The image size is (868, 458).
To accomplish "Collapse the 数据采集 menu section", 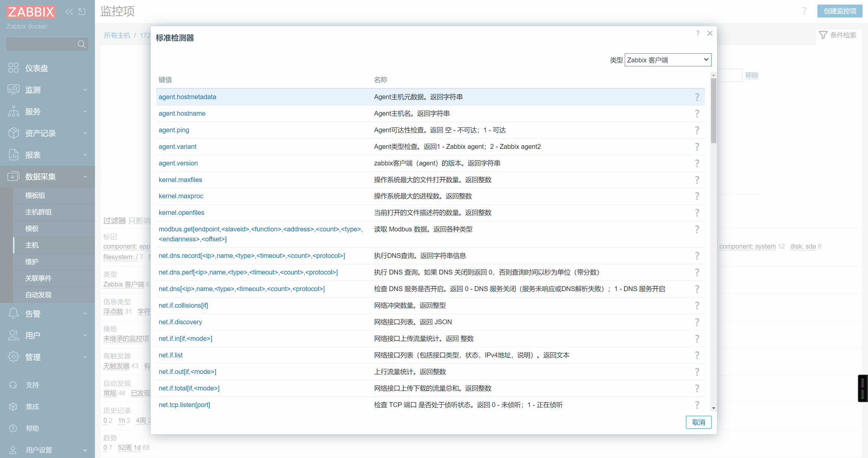I will [47, 177].
